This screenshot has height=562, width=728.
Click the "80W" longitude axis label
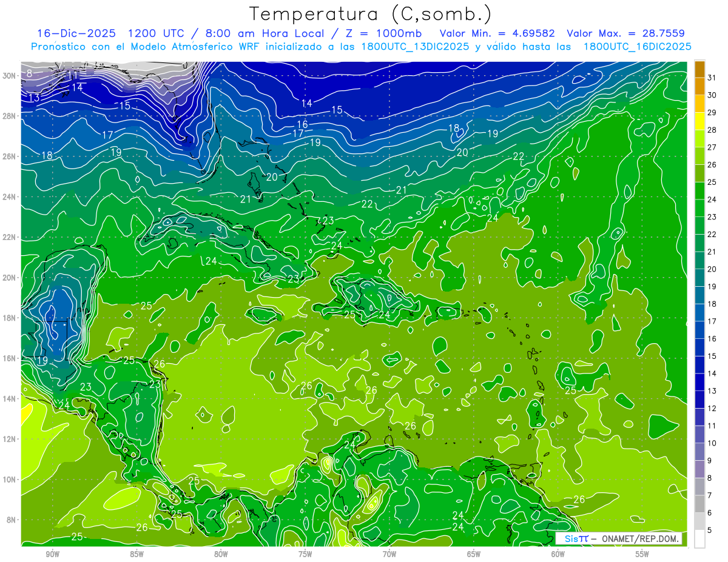[x=221, y=555]
